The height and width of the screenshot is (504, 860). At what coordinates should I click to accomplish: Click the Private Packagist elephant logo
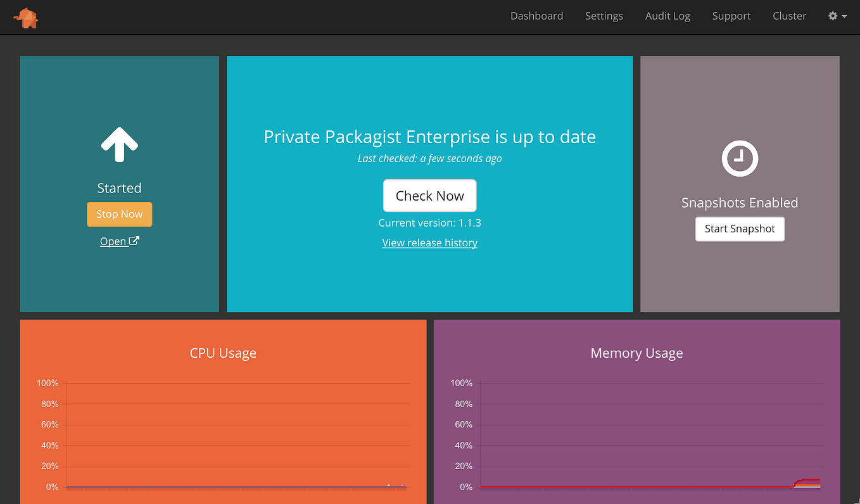click(25, 17)
